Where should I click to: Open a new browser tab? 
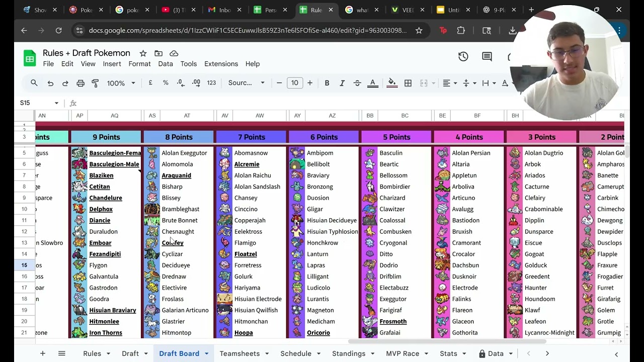[x=531, y=10]
